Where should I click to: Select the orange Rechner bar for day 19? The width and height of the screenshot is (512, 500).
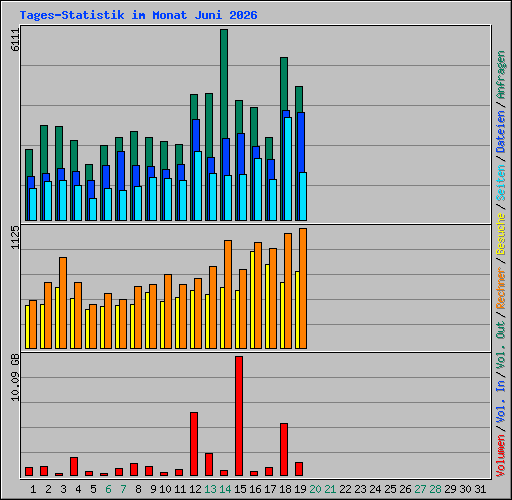tap(303, 288)
